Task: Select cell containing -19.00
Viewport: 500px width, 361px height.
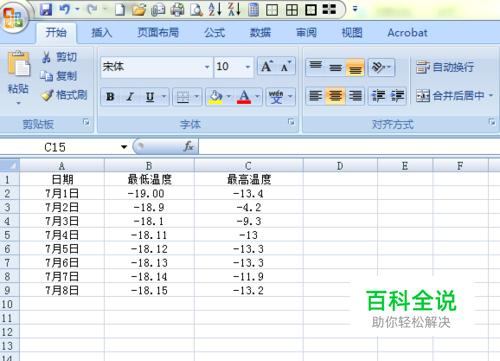Action: click(149, 193)
